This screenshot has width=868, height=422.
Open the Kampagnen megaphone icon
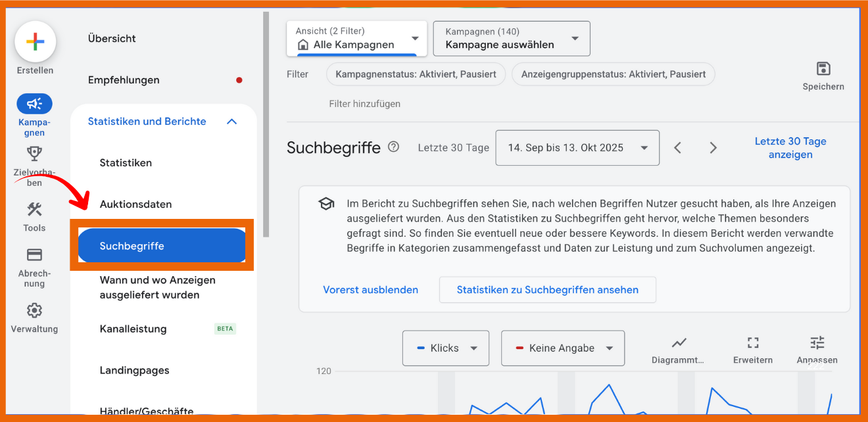tap(34, 104)
